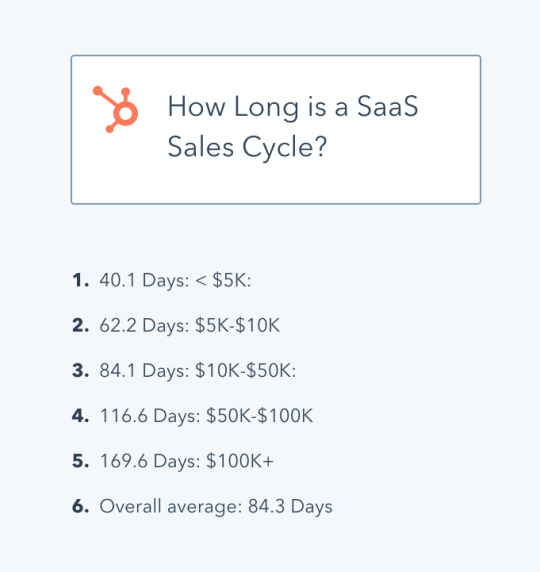The width and height of the screenshot is (540, 572).
Task: Select the "How Long is a SaaS" heading line
Action: 293,107
